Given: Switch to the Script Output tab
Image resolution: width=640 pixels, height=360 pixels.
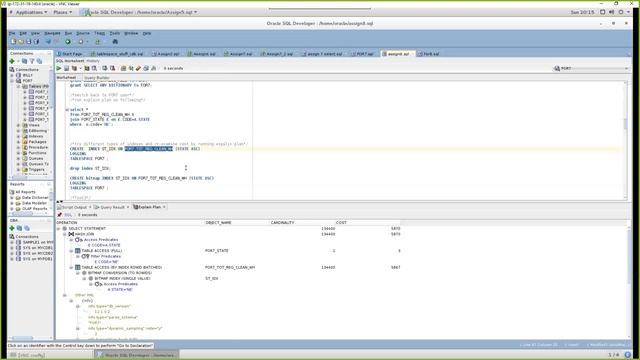Looking at the screenshot, I should point(74,207).
